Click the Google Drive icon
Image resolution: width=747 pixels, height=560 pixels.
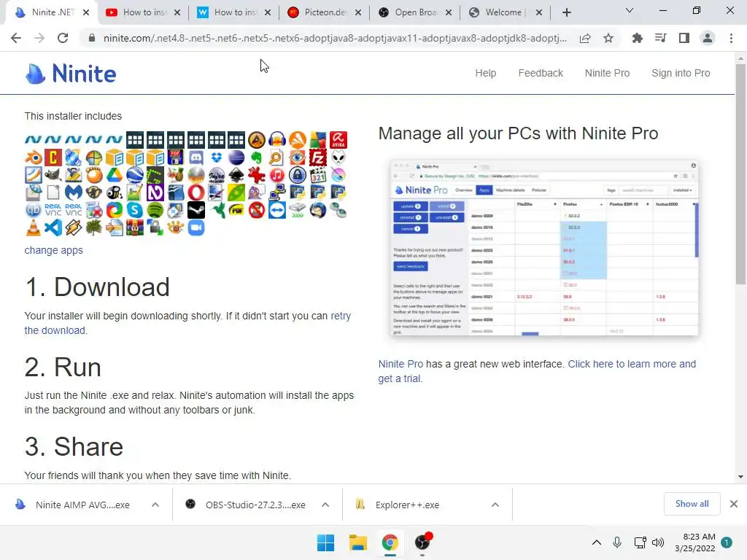[115, 175]
